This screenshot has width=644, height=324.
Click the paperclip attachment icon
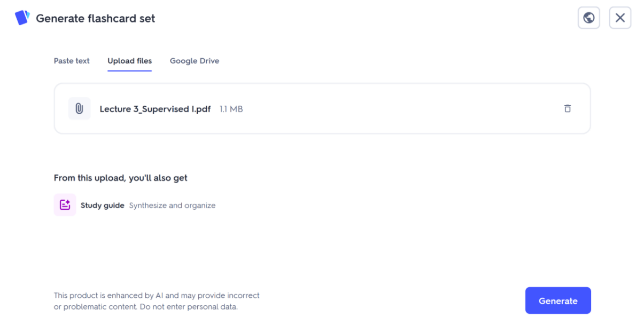[79, 109]
